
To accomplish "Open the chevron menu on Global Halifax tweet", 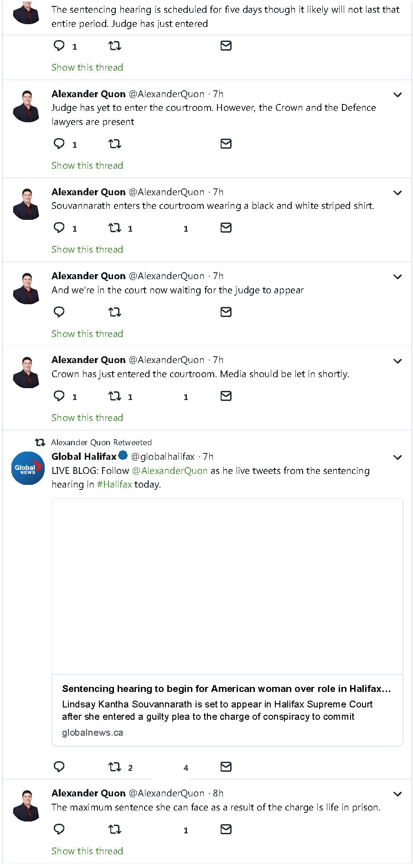I will click(x=398, y=457).
